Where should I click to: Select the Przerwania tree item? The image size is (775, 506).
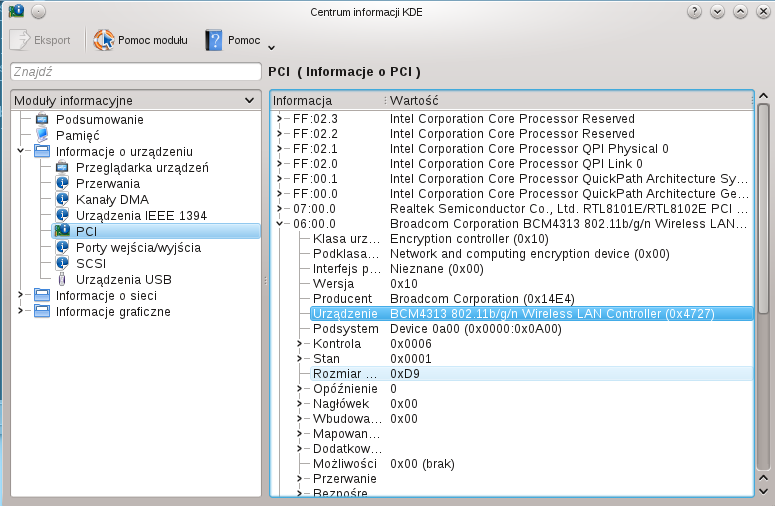pos(108,184)
